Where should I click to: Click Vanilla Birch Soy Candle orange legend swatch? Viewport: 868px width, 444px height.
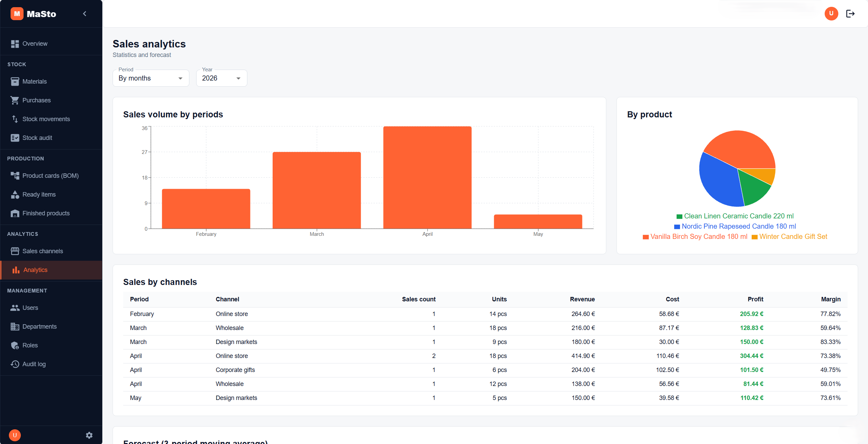pyautogui.click(x=646, y=237)
